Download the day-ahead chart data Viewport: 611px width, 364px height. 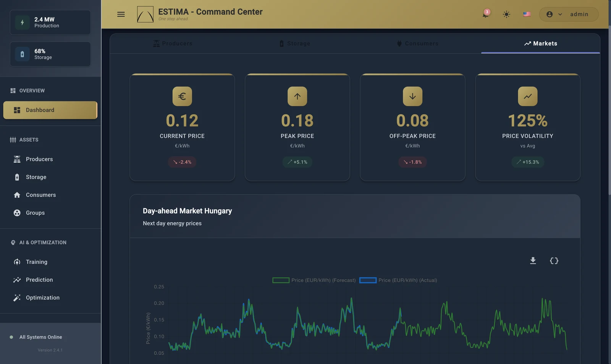[x=533, y=260]
